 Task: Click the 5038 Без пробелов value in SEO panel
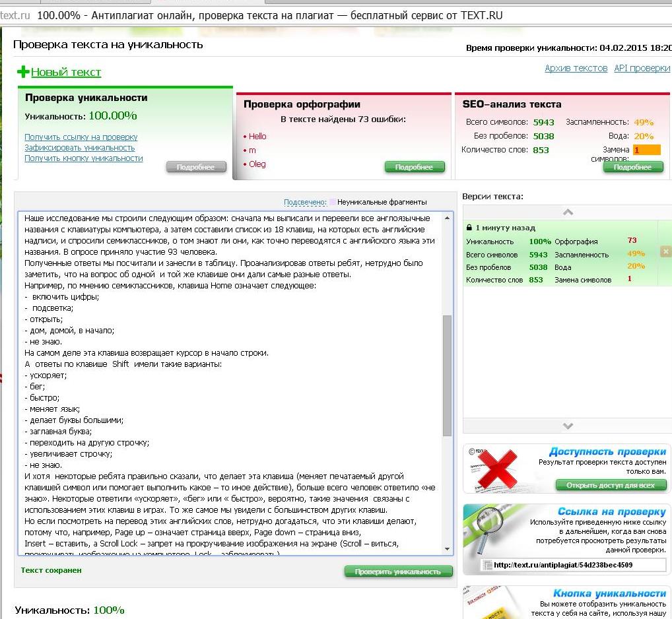click(543, 136)
